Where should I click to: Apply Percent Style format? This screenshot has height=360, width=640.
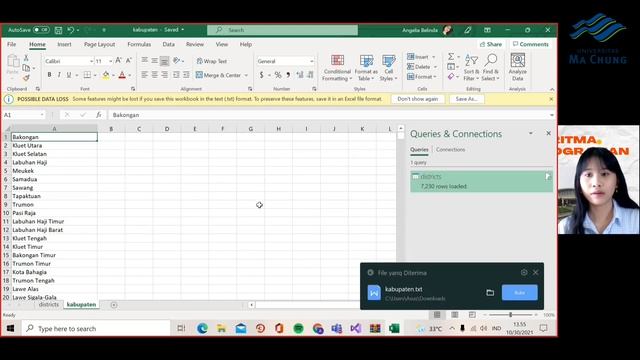pos(278,75)
